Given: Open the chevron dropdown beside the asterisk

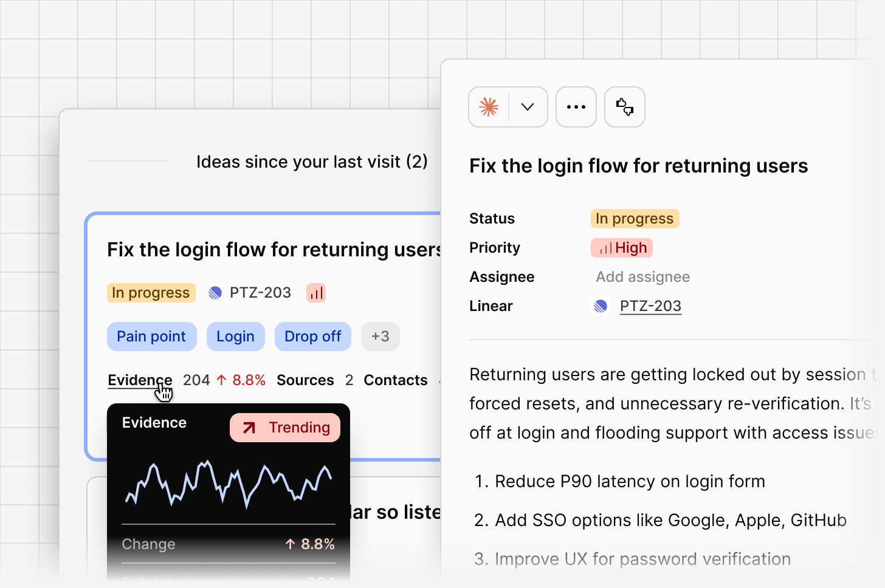Looking at the screenshot, I should [528, 107].
